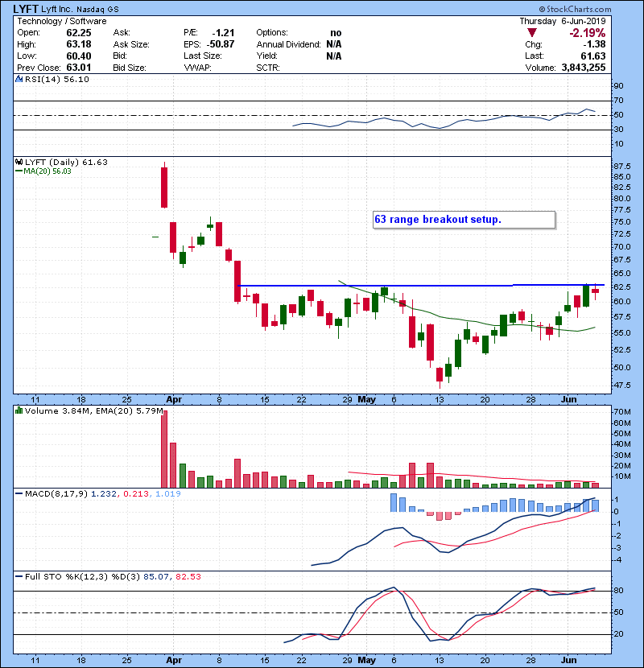This screenshot has height=668, width=644.
Task: Click the date 'Thursday 6-Jun-2019'
Action: pyautogui.click(x=562, y=21)
